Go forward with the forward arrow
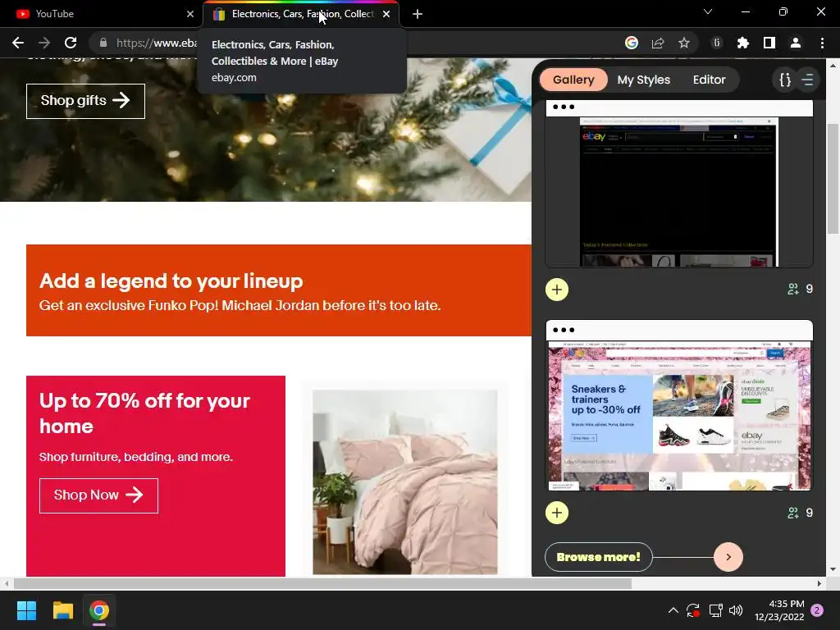840x630 pixels. (44, 43)
